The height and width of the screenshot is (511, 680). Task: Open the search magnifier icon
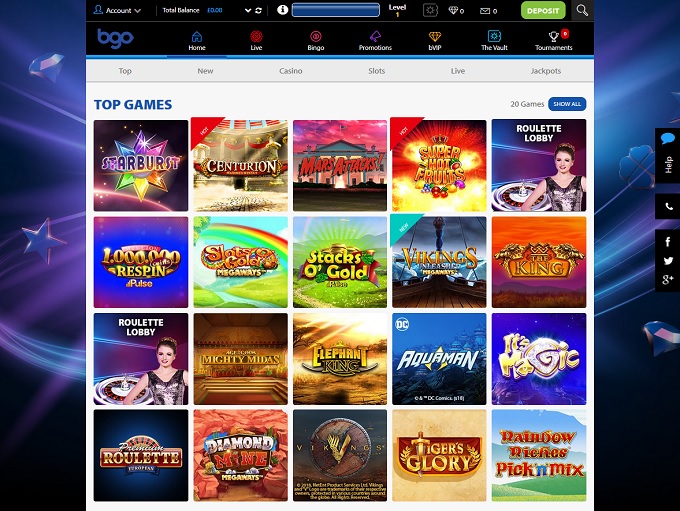coord(582,10)
